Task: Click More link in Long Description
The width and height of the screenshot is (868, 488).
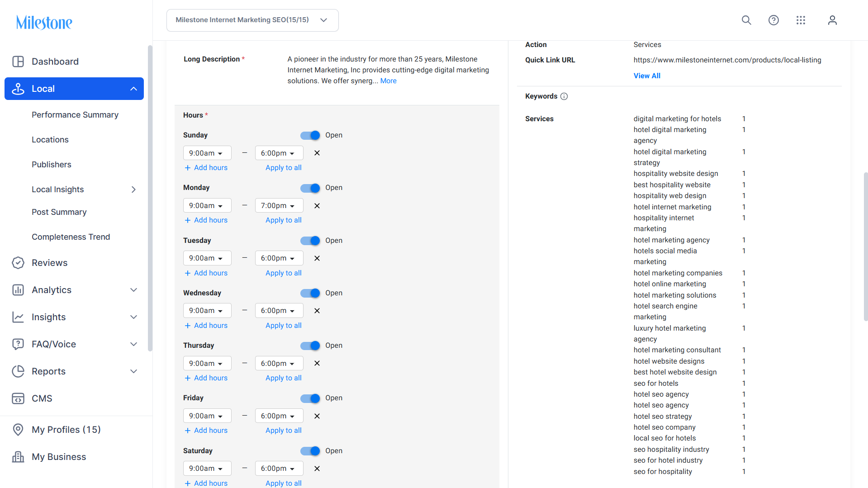Action: tap(389, 81)
